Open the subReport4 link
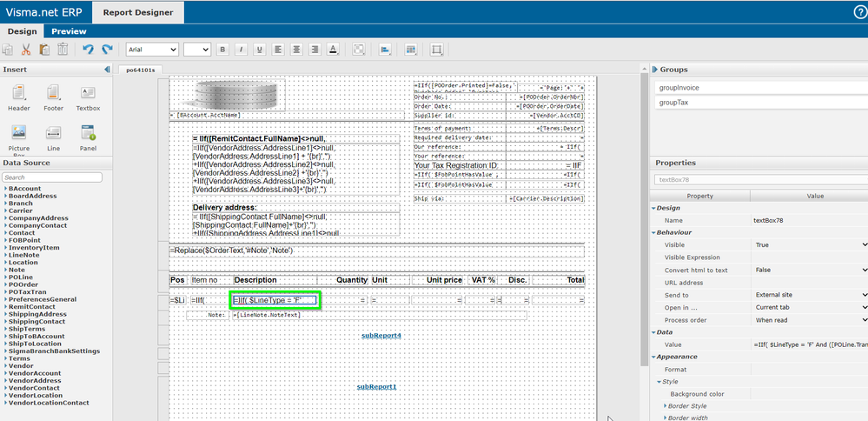 pyautogui.click(x=381, y=336)
